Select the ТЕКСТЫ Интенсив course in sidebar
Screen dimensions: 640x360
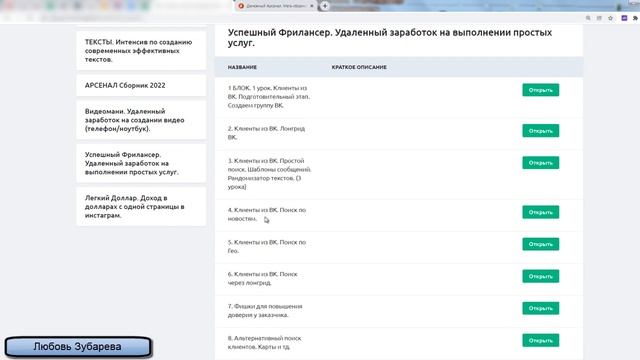pyautogui.click(x=141, y=51)
